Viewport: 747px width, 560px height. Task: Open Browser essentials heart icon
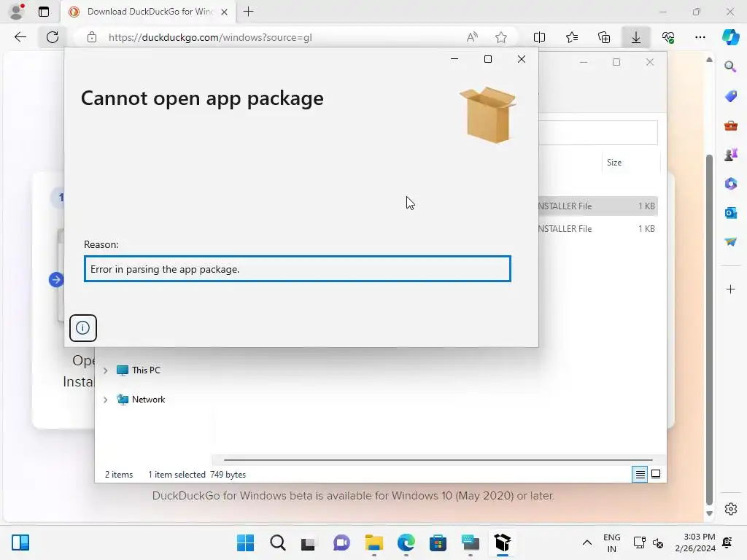point(668,37)
